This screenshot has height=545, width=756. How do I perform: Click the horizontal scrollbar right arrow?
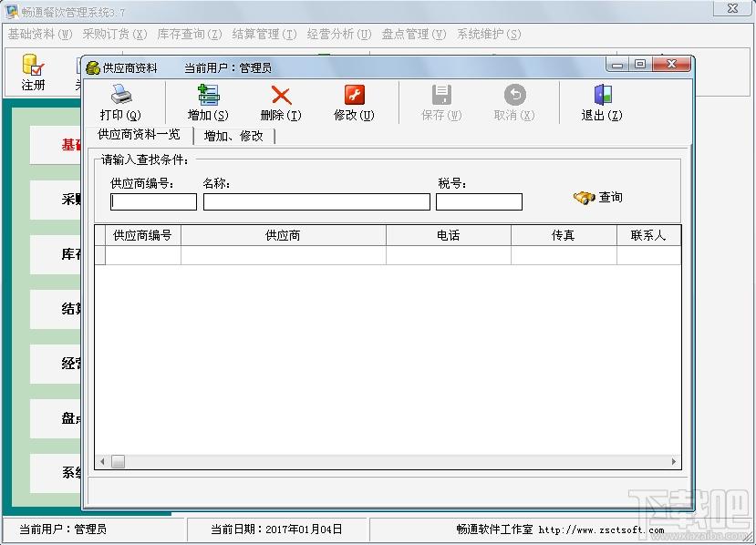pos(674,462)
